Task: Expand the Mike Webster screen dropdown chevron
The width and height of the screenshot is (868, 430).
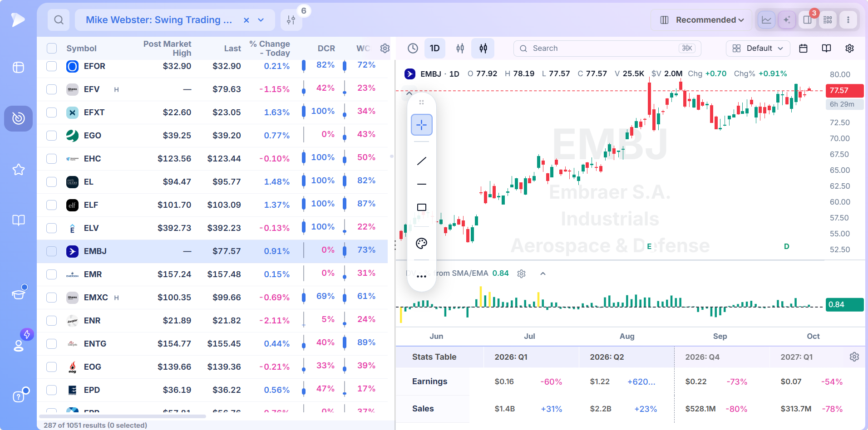Action: coord(261,20)
